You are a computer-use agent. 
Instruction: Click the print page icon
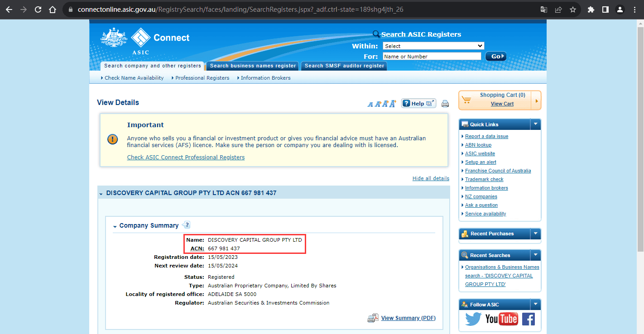click(445, 104)
